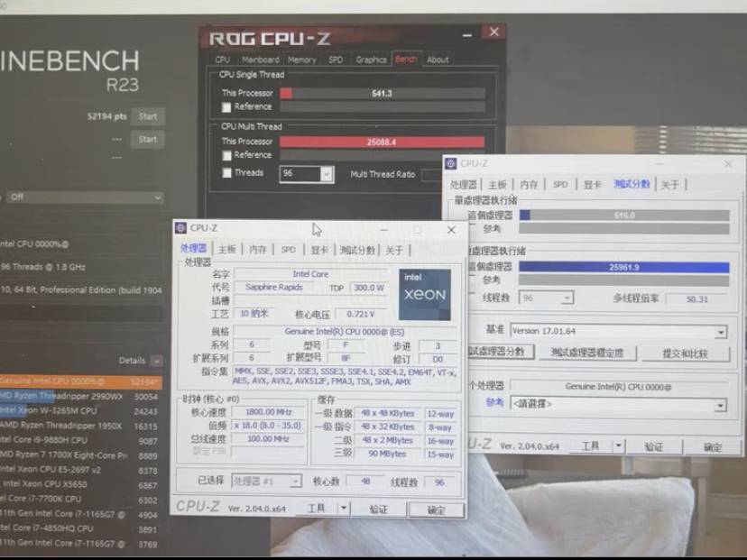Click the red multi thread score bar 25088.4

tap(382, 142)
